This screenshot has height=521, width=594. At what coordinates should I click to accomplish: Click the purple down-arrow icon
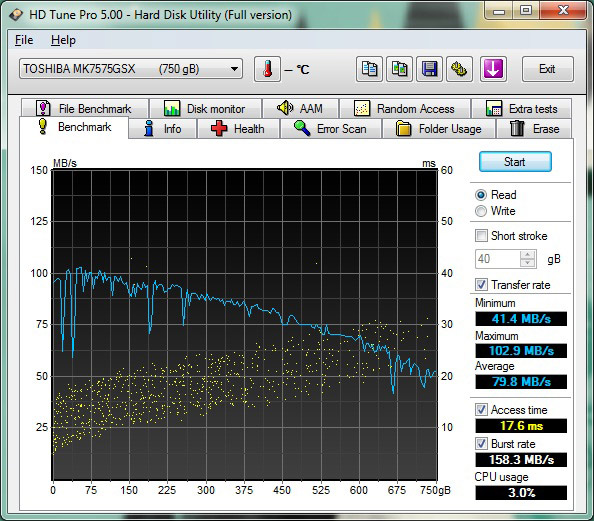[493, 69]
